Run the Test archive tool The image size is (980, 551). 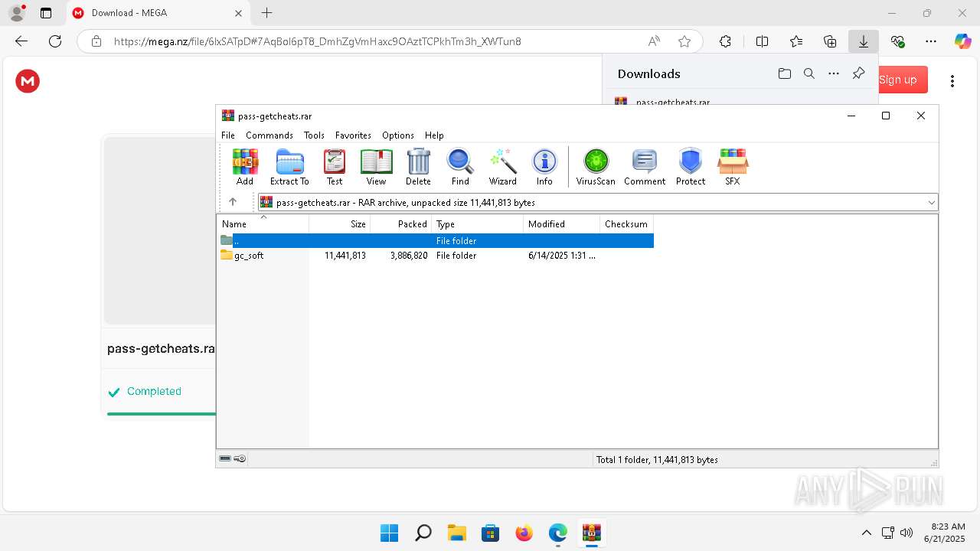click(335, 167)
